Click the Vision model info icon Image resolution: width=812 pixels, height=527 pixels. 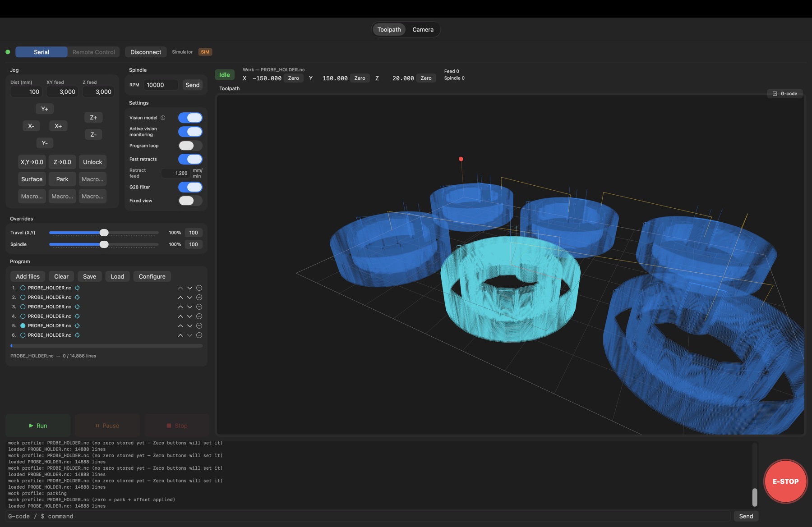163,118
